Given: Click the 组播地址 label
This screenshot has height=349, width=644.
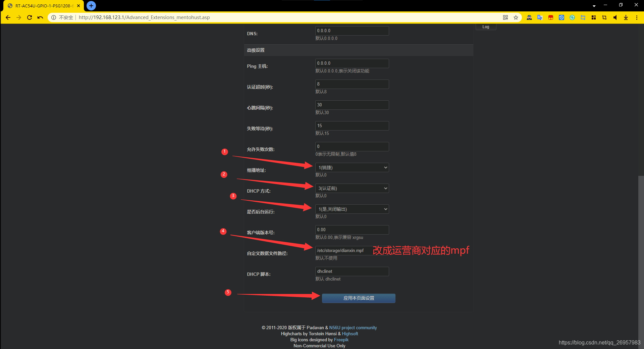Looking at the screenshot, I should [256, 170].
